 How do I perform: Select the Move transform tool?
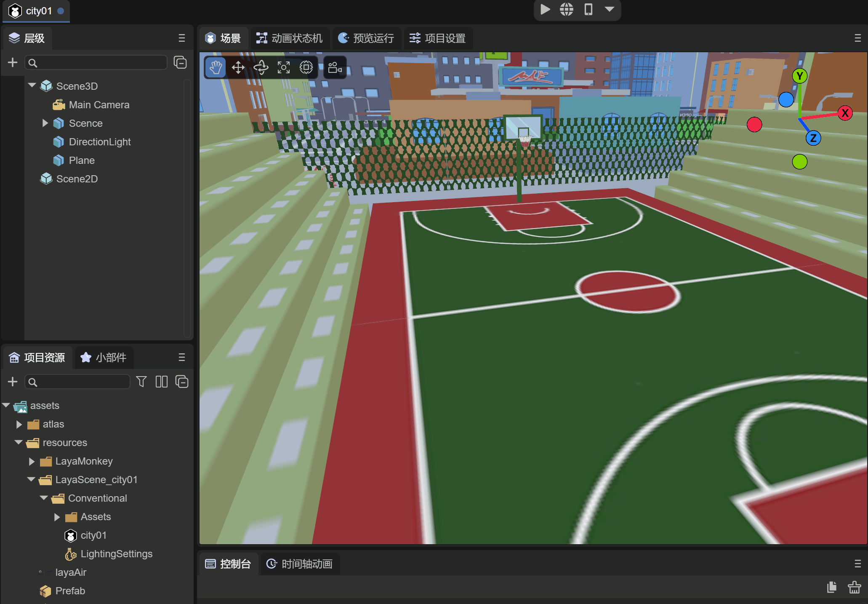(x=238, y=67)
